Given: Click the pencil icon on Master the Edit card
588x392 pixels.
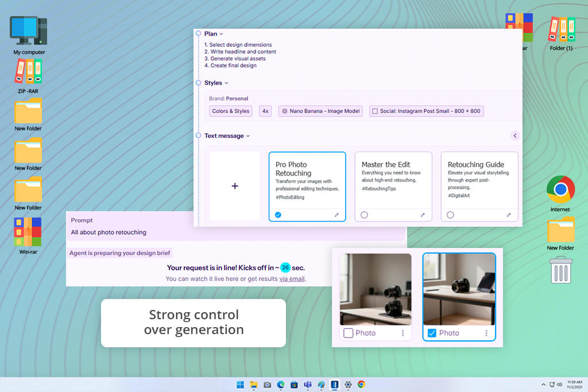Looking at the screenshot, I should [423, 215].
